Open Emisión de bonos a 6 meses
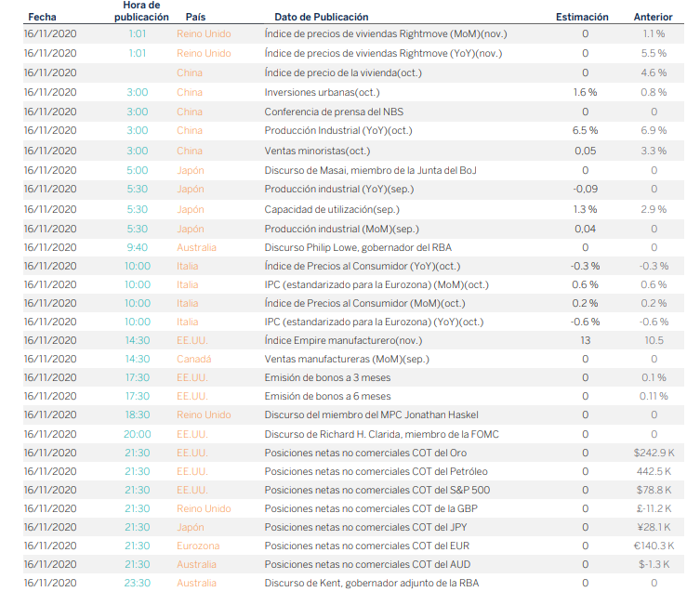This screenshot has height=605, width=700. 327,396
